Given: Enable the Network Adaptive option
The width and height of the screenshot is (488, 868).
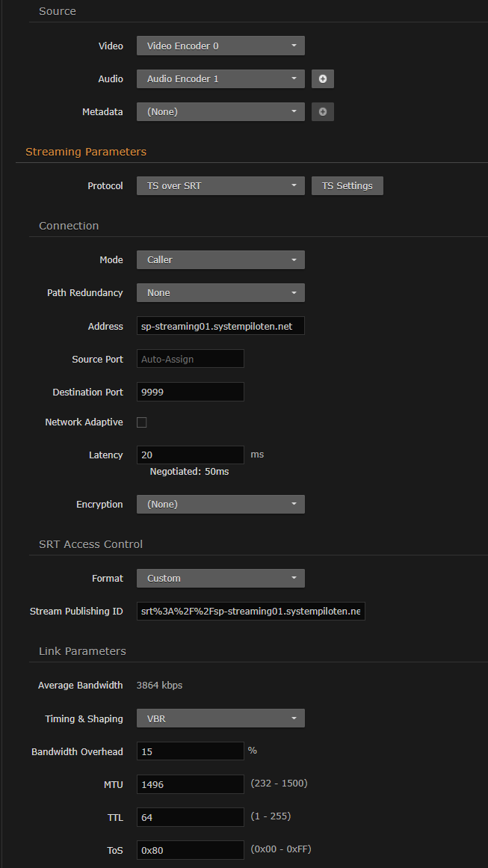Looking at the screenshot, I should (x=141, y=422).
